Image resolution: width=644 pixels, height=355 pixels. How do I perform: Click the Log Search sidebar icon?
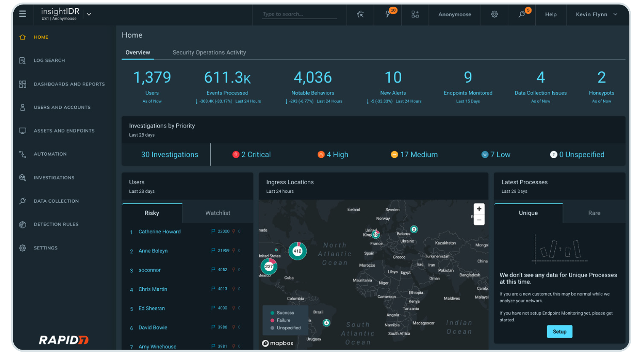pos(22,61)
